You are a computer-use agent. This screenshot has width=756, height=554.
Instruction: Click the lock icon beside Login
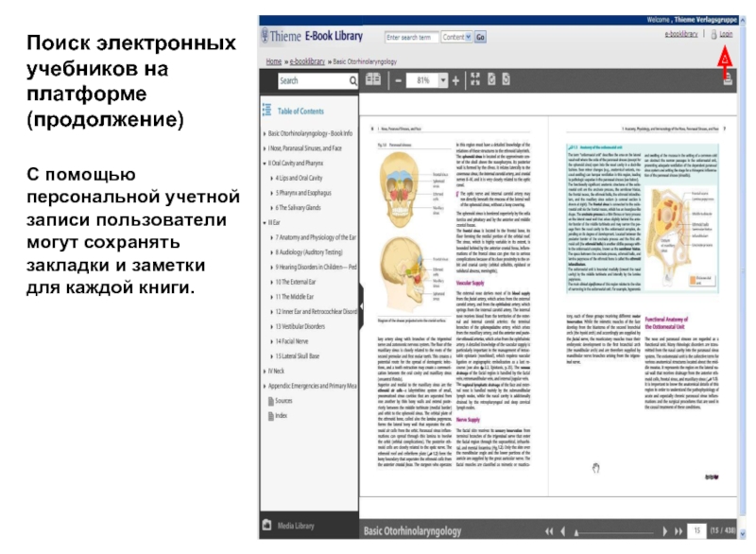pos(713,35)
